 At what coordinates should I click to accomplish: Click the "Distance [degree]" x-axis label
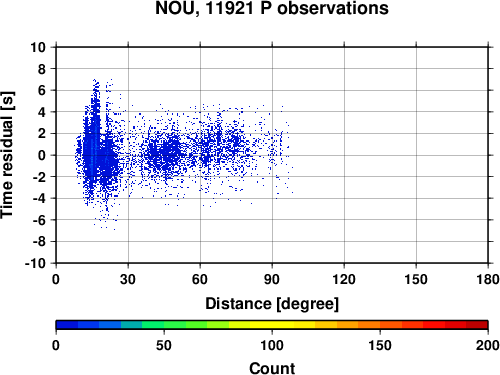[272, 304]
